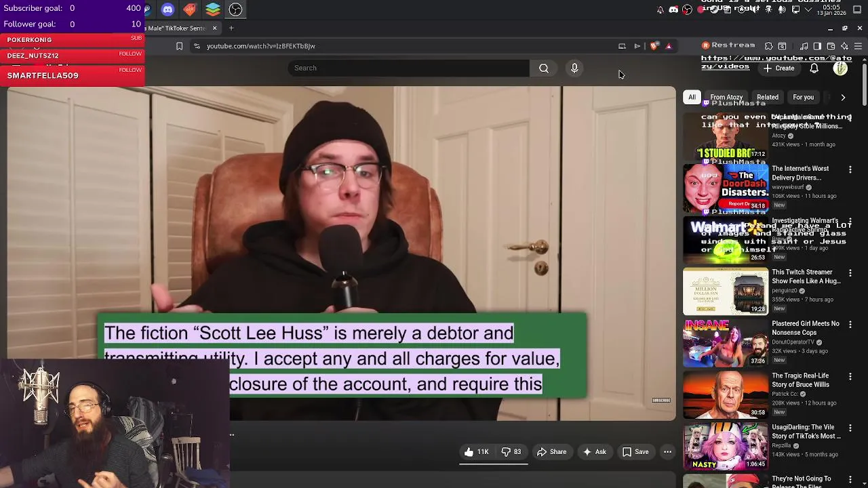Open options menu for Walmart investigation video
The height and width of the screenshot is (488, 868).
pyautogui.click(x=850, y=221)
